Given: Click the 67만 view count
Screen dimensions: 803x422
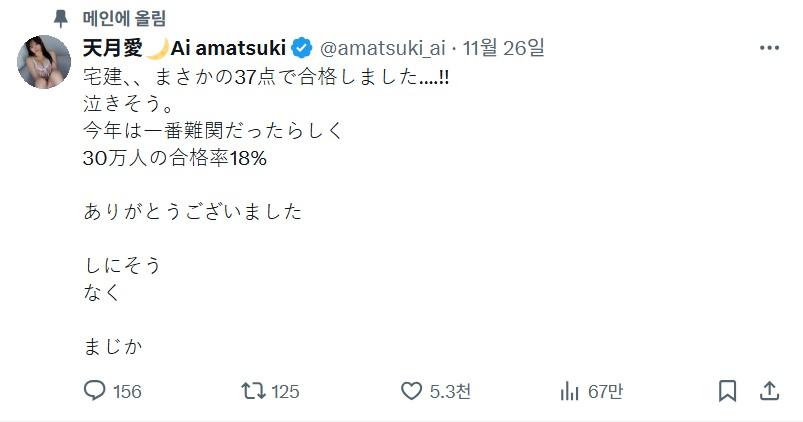Looking at the screenshot, I should pos(605,391).
